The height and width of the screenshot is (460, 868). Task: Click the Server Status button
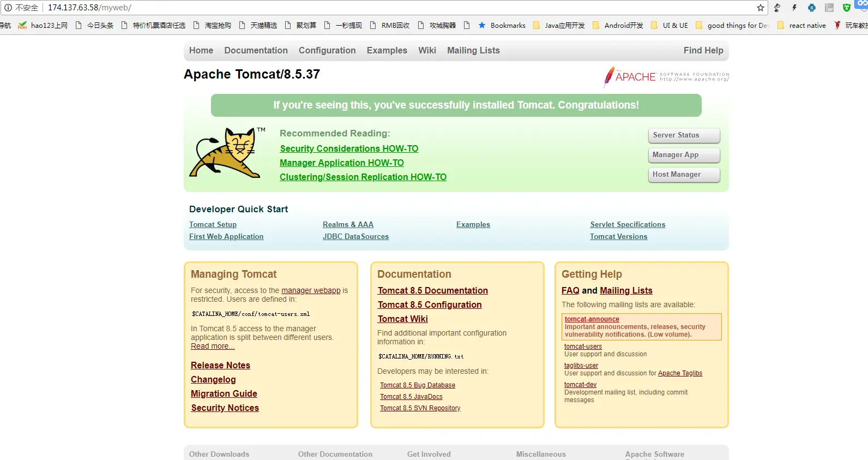pyautogui.click(x=684, y=135)
